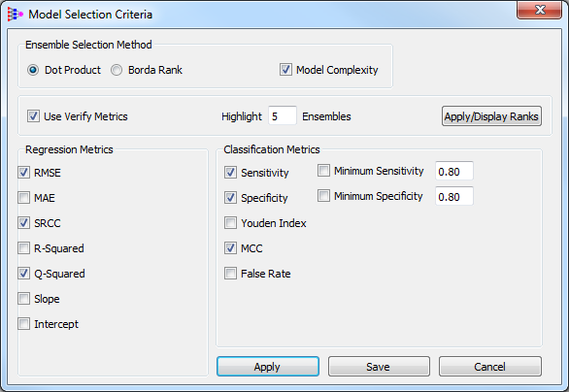Enable the Youden Index metric
Viewport: 569px width, 392px height.
pyautogui.click(x=230, y=222)
